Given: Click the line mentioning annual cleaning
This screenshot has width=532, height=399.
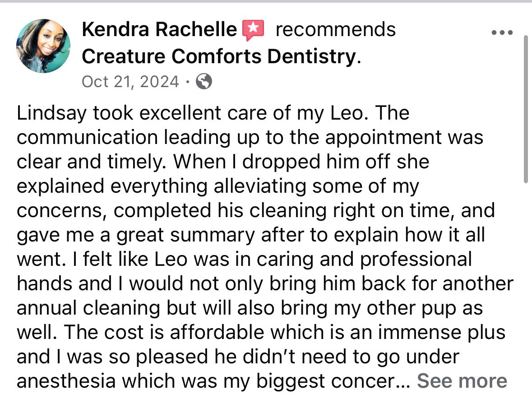Looking at the screenshot, I should [250, 308].
